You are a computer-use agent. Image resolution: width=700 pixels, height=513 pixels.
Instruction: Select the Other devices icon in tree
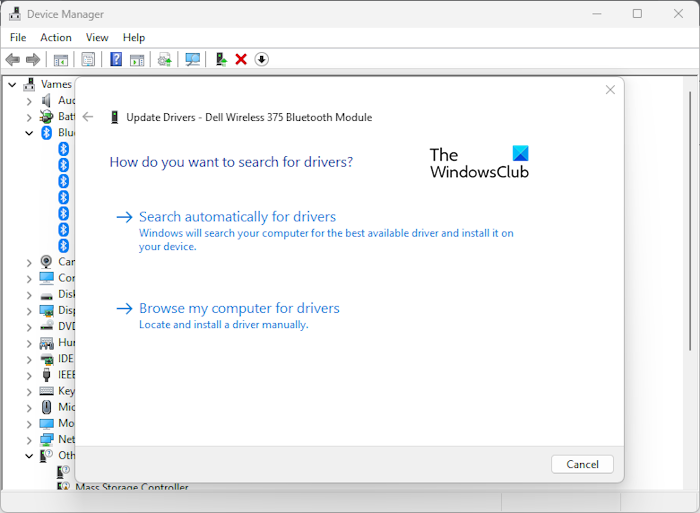(x=46, y=455)
